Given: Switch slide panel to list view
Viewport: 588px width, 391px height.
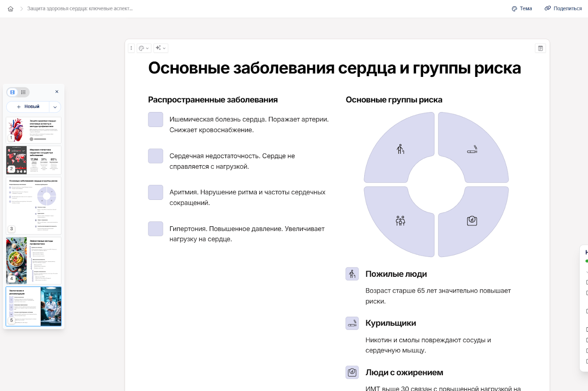Looking at the screenshot, I should click(23, 92).
